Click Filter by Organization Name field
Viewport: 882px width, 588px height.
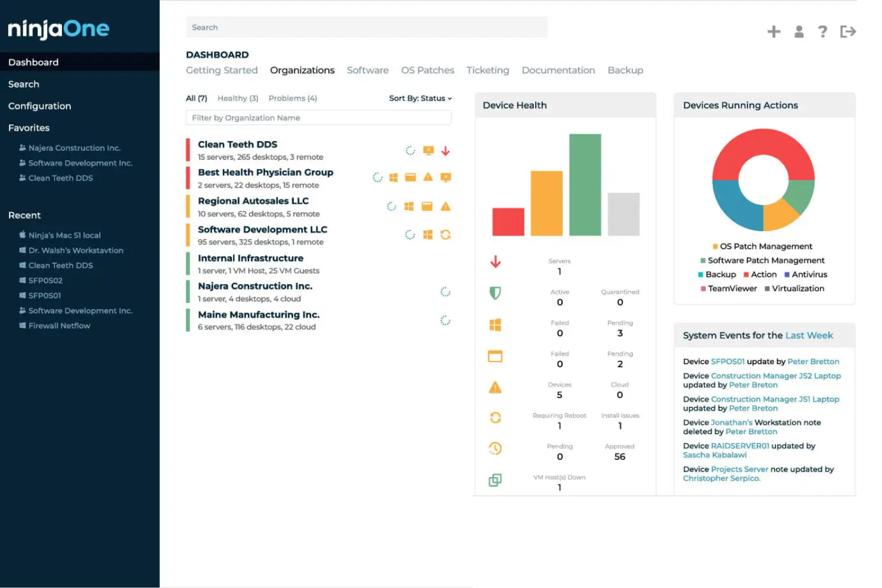point(318,118)
